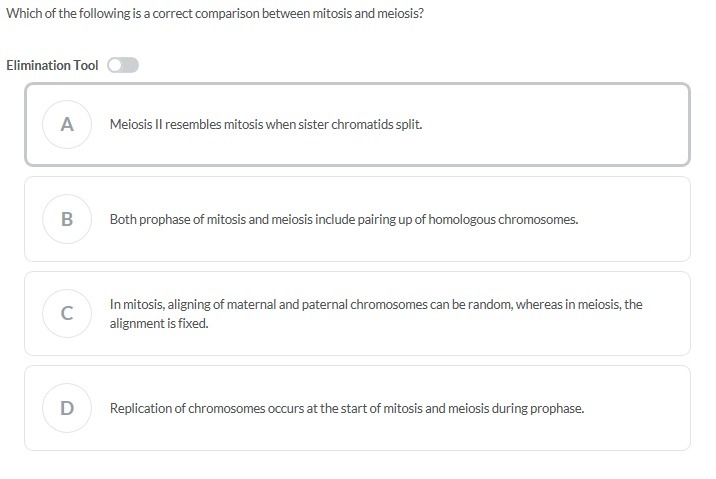Viewport: 716px width, 479px height.
Task: Click the question prompt about mitosis and meiosis
Action: click(215, 16)
